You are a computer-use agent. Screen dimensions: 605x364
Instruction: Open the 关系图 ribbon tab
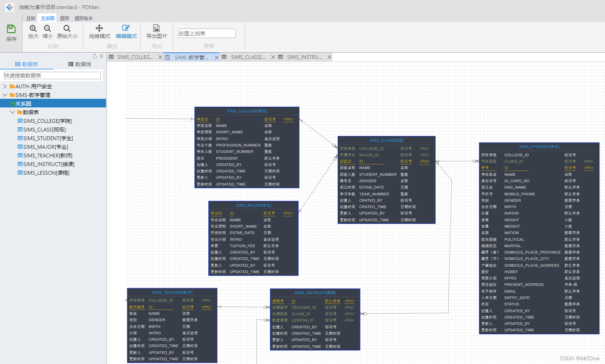[x=48, y=18]
